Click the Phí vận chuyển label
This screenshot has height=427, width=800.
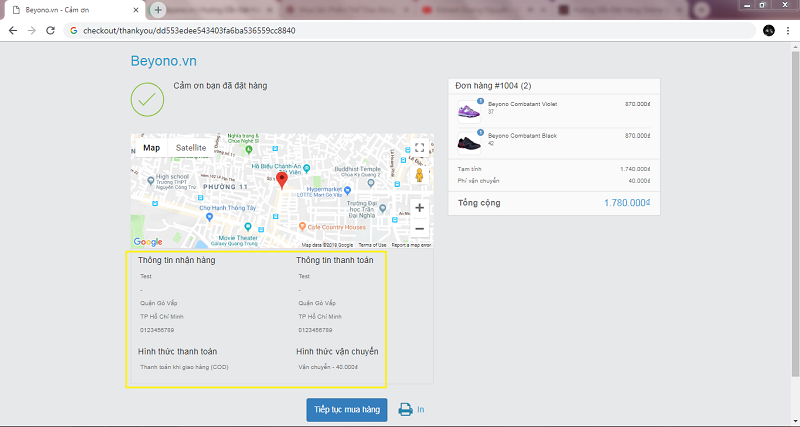point(479,181)
